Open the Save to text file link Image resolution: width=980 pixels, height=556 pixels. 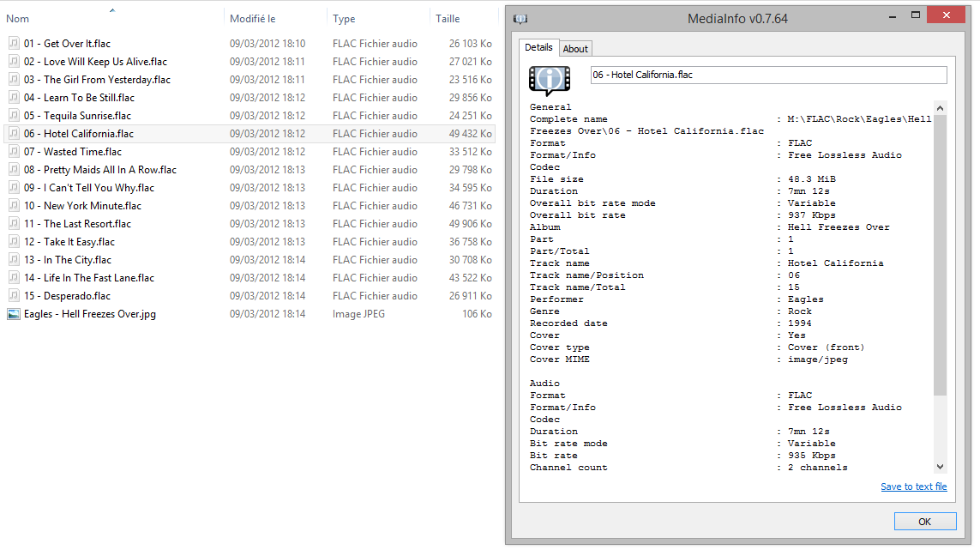(x=914, y=486)
